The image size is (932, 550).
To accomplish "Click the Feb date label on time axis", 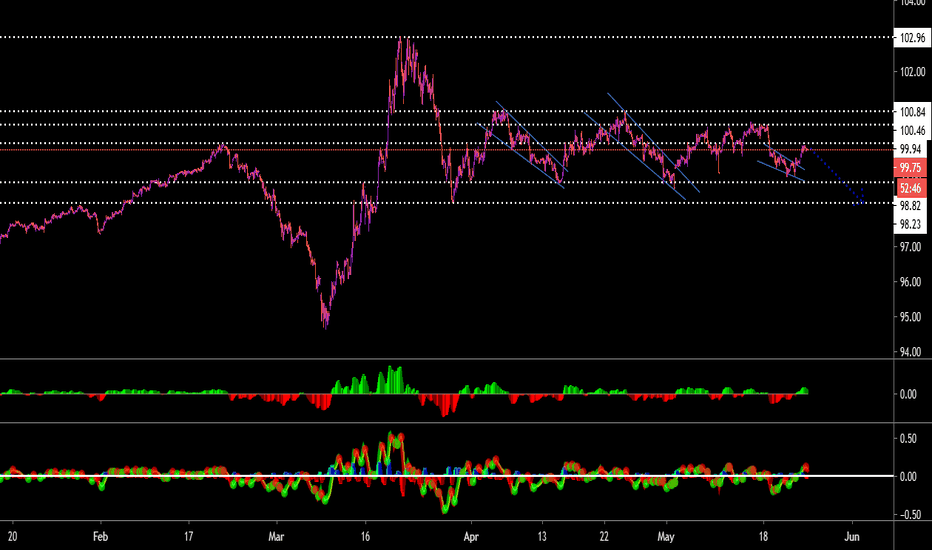I will [x=100, y=536].
